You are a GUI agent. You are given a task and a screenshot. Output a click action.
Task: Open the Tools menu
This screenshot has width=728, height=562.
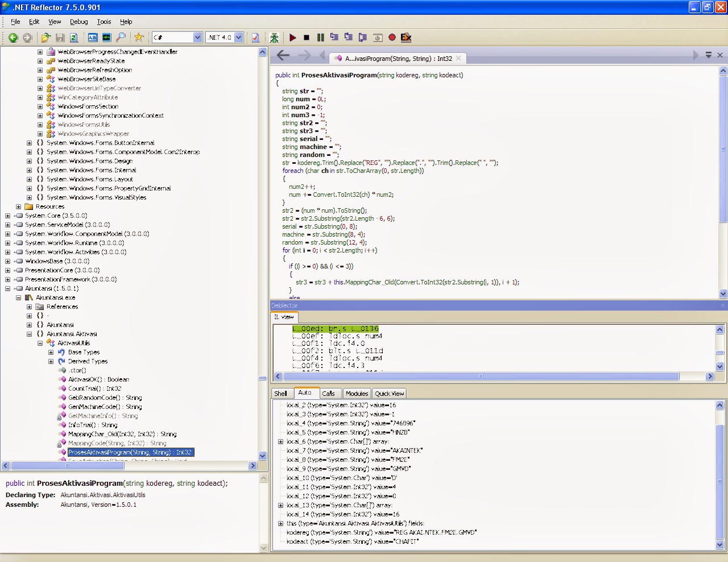(x=104, y=22)
